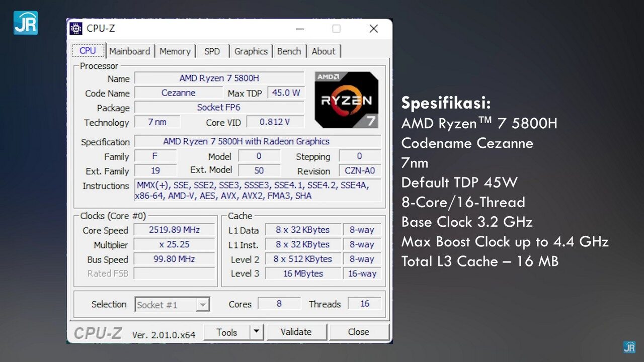Viewport: 644px width, 362px height.
Task: Click the L1 Inst. value 8 x 32 KBytes
Action: tap(303, 245)
